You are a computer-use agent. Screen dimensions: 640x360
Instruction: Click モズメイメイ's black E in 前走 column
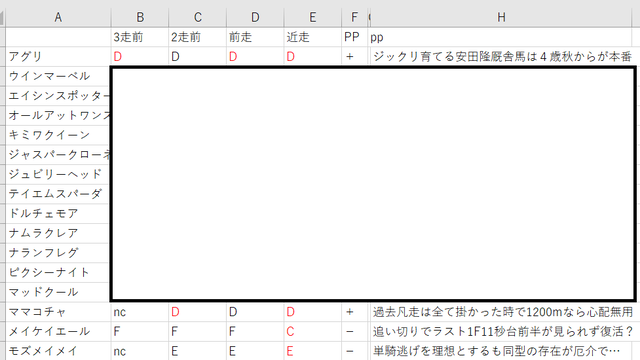(x=232, y=351)
